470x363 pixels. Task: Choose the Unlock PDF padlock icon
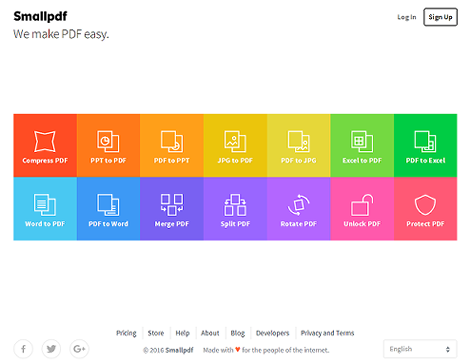tap(362, 205)
